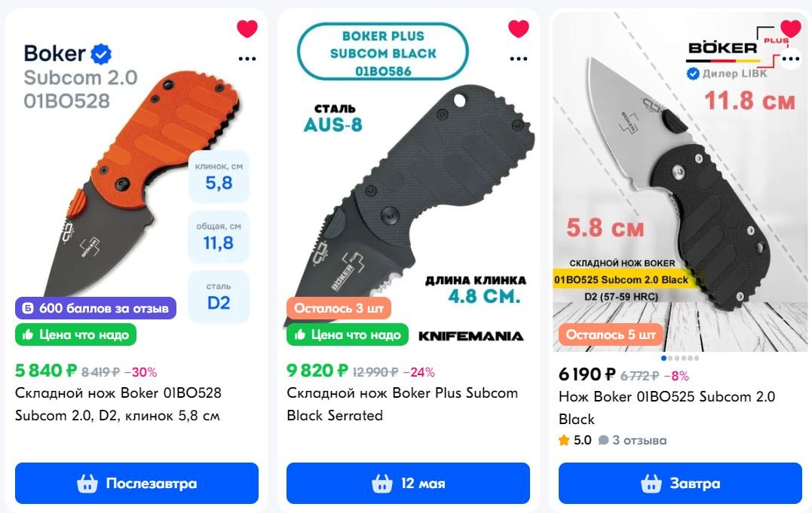The height and width of the screenshot is (513, 812).
Task: Click the verified dealer LIBK checkmark icon
Action: [692, 74]
